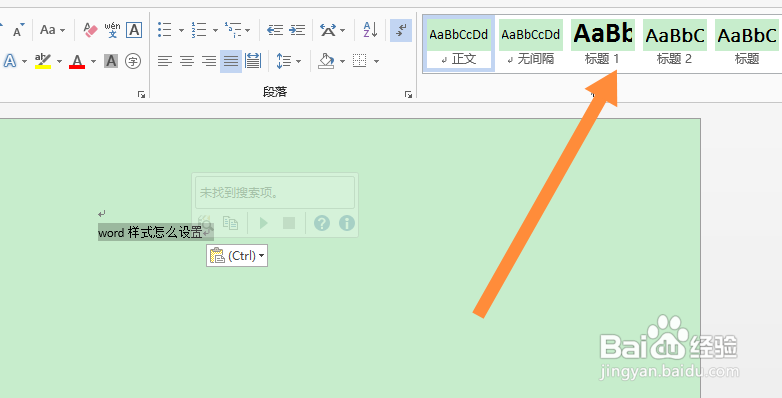Image resolution: width=782 pixels, height=398 pixels.
Task: Open the Font dialog box launcher
Action: pos(142,94)
